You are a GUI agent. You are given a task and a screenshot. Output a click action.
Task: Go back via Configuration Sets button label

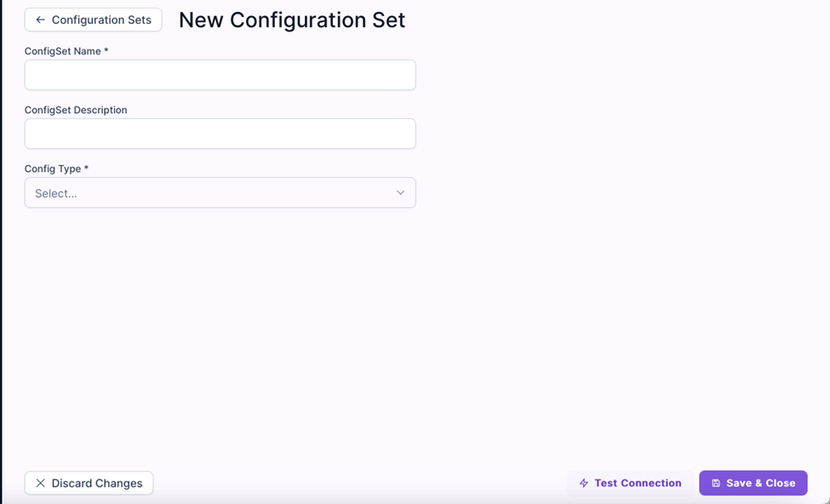pyautogui.click(x=101, y=20)
